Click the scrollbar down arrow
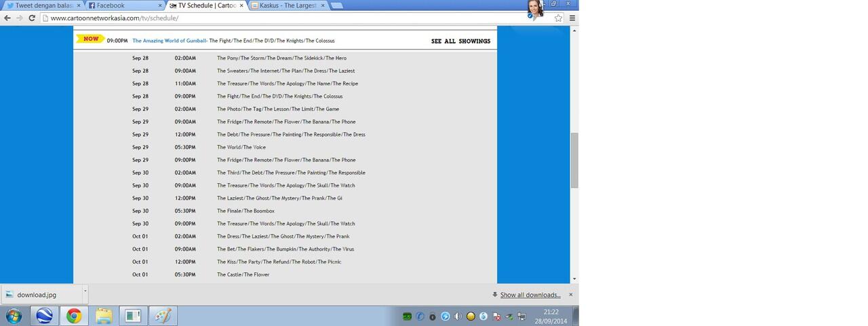 point(574,278)
